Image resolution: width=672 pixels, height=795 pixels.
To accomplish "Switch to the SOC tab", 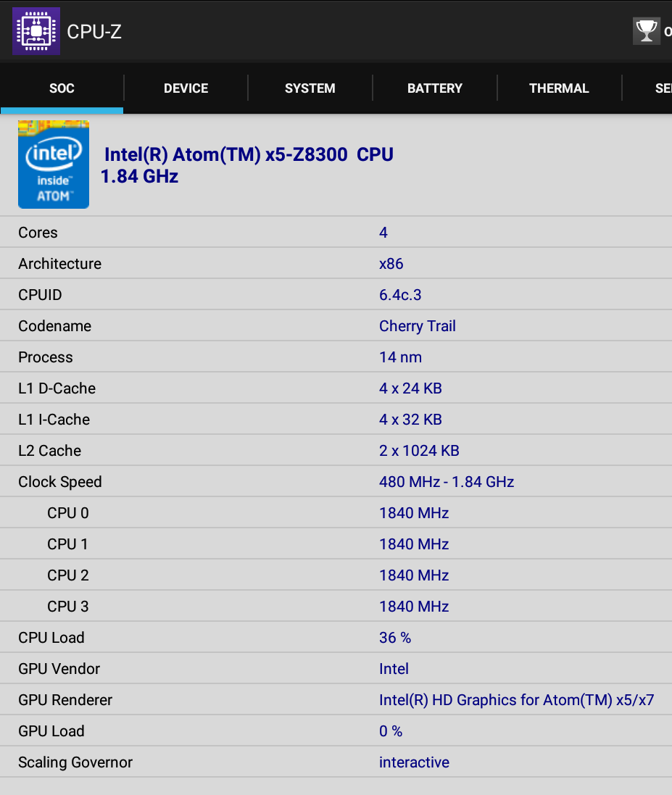I will [x=62, y=88].
